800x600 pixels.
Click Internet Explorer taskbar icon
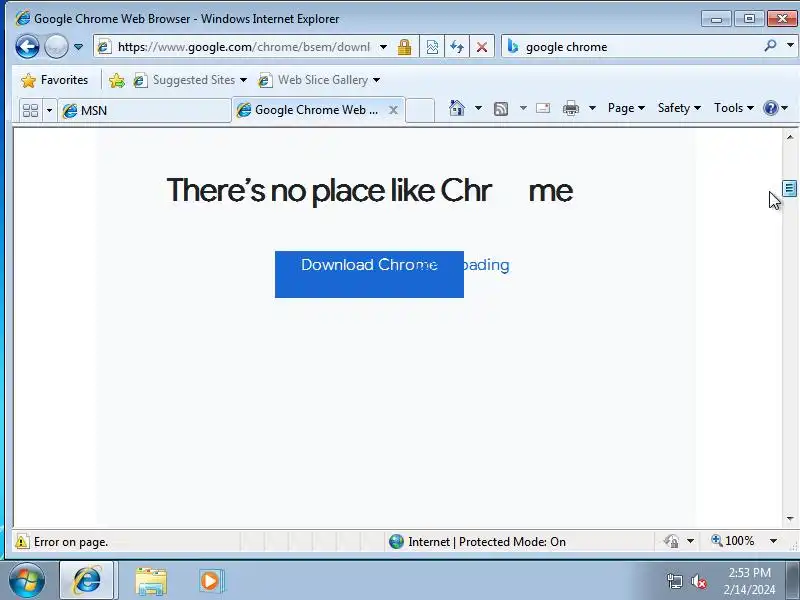[87, 580]
